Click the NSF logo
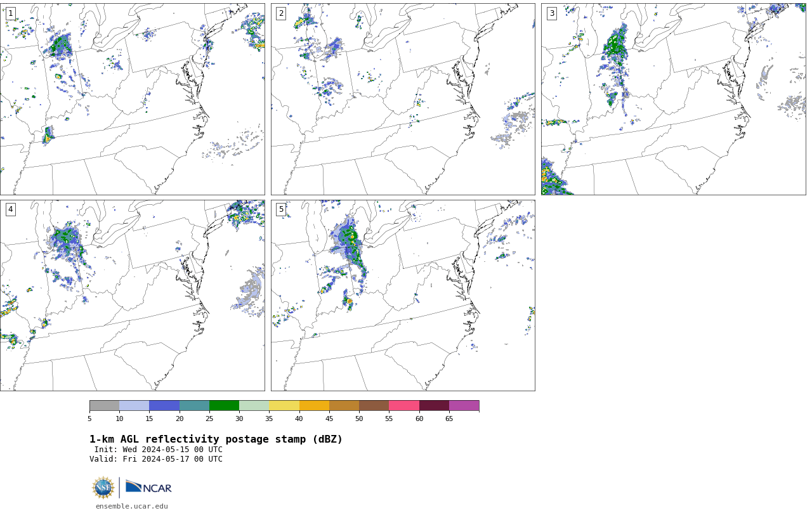Screen dimensions: 812x513 click(103, 488)
